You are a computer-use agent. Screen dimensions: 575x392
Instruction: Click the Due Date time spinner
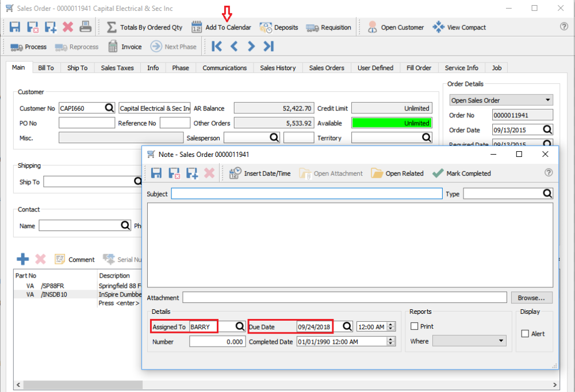pos(392,326)
